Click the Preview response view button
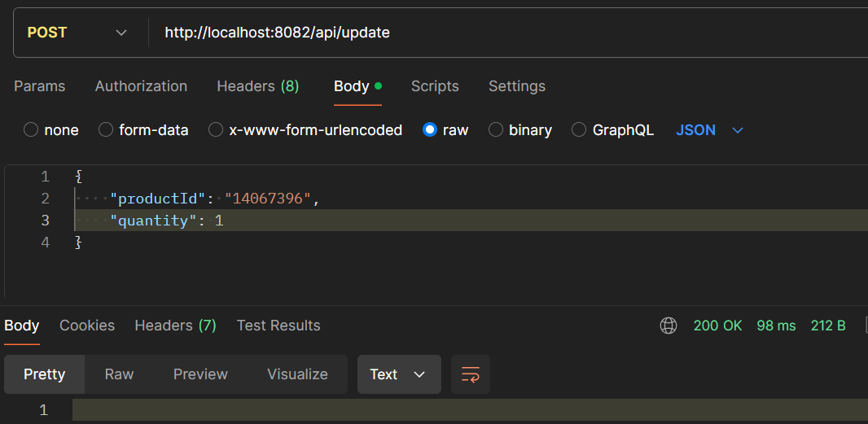This screenshot has width=868, height=424. coord(200,374)
